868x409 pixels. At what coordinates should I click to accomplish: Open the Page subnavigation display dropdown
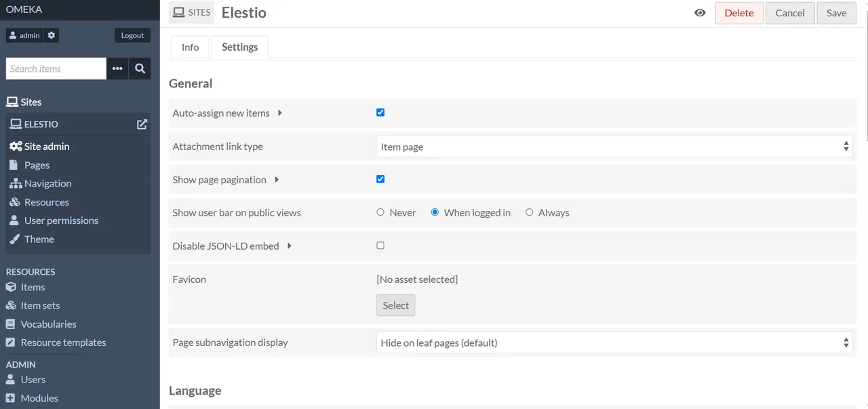click(x=614, y=343)
